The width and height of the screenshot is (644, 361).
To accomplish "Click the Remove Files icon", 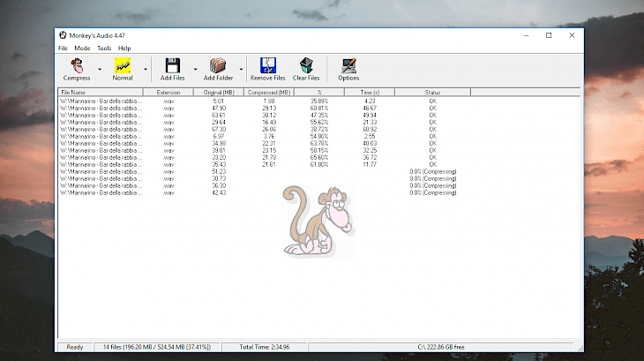I will click(268, 65).
